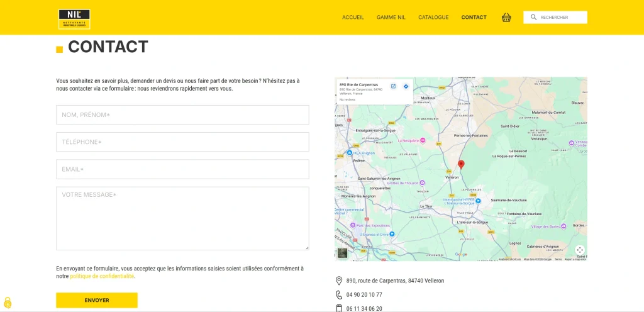The image size is (644, 312).
Task: Click the cookie lock icon bottom-left
Action: click(x=8, y=303)
